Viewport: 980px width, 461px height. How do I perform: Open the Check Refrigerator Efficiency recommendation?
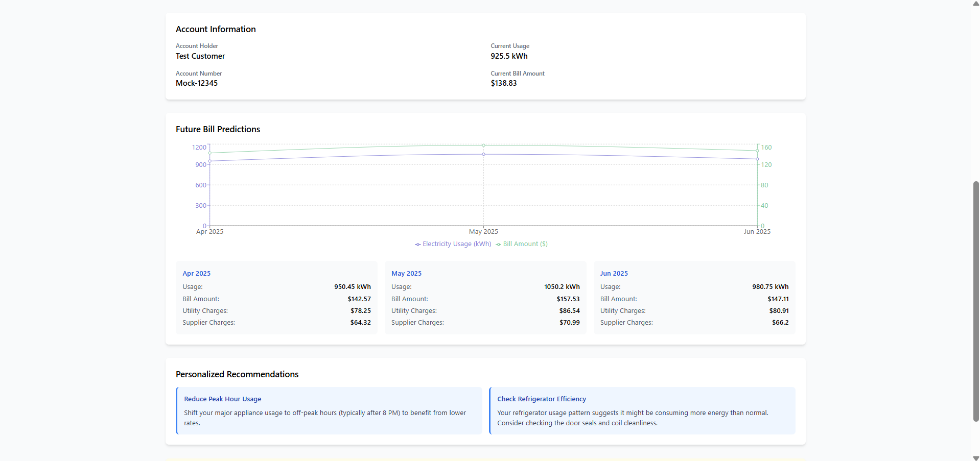point(642,410)
